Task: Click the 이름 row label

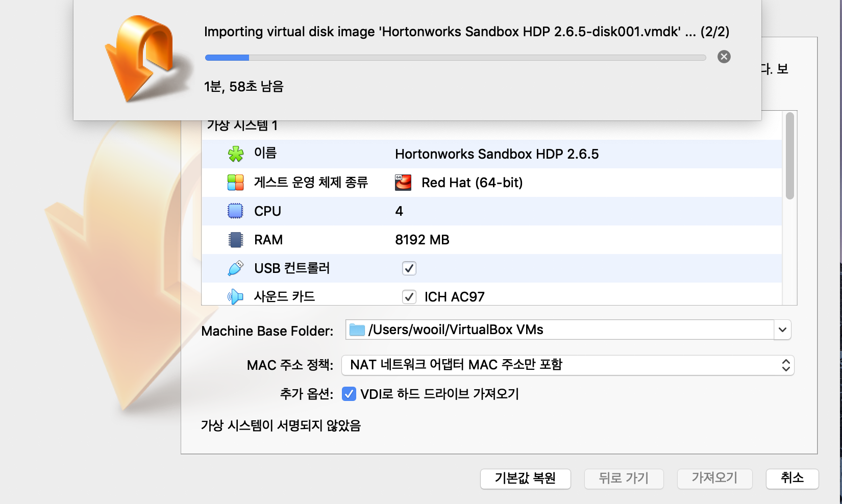Action: click(x=265, y=153)
